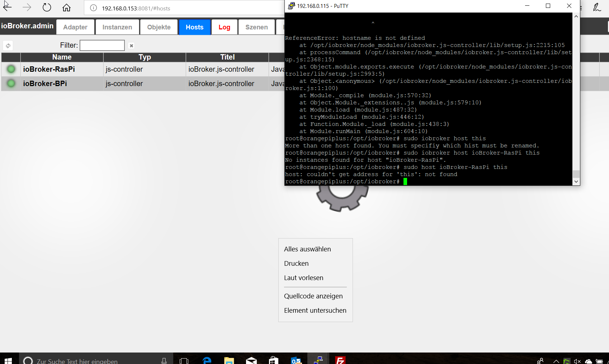Show site info for 192.168.0.153
Image resolution: width=609 pixels, height=364 pixels.
click(93, 8)
